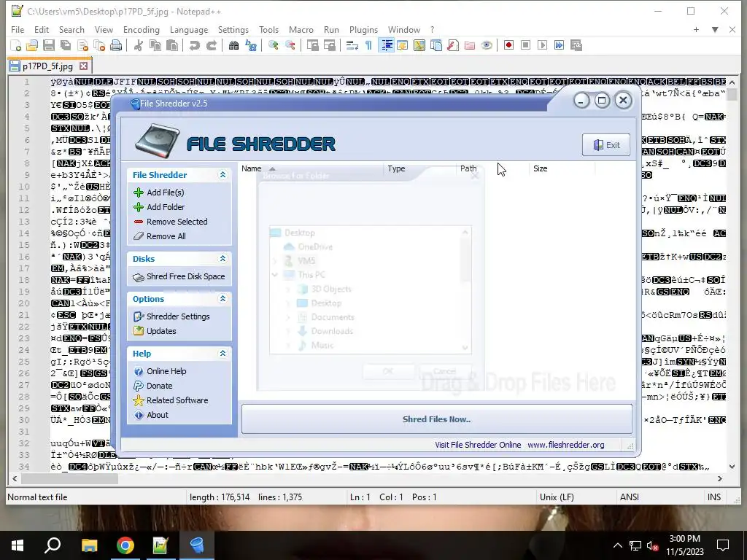Click the Zoom In magnifier icon
This screenshot has width=747, height=560.
click(274, 46)
